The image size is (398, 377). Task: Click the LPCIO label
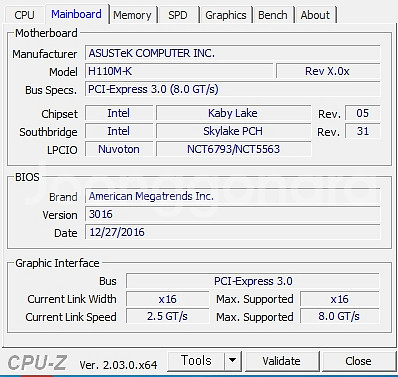pyautogui.click(x=62, y=150)
